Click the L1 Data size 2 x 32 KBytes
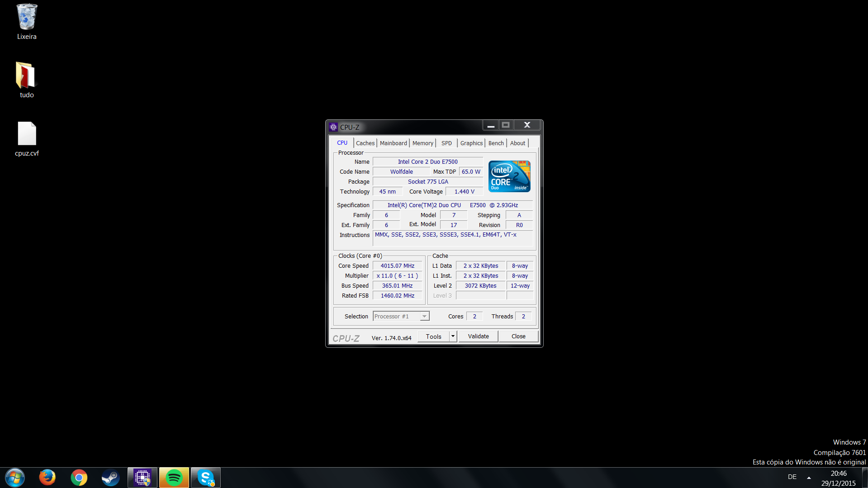This screenshot has width=868, height=488. click(480, 266)
